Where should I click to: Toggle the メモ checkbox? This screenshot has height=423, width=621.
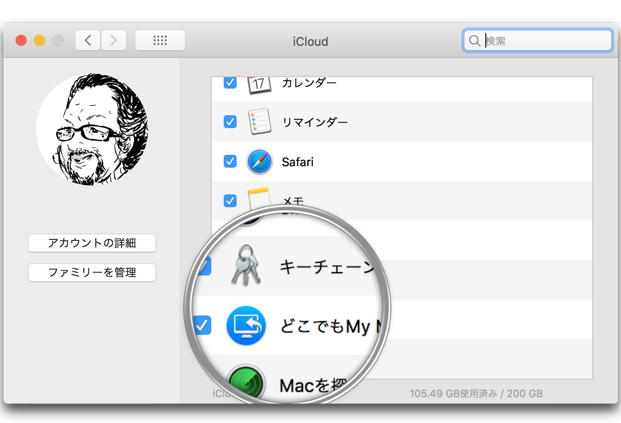[230, 200]
